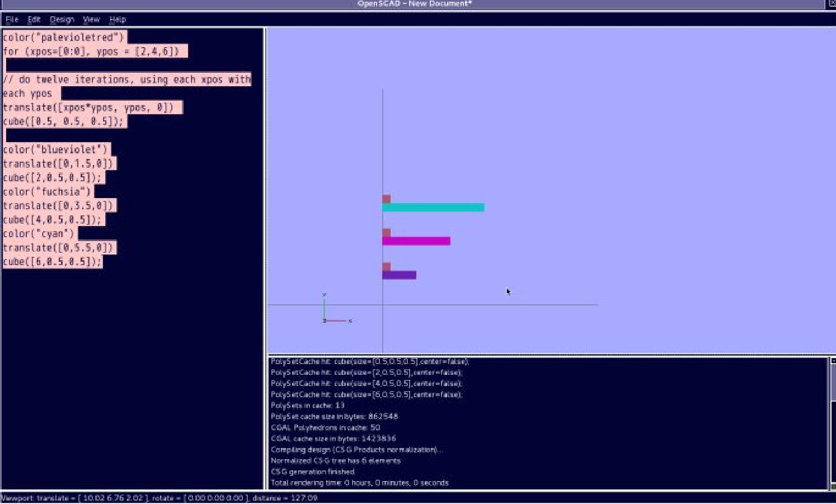Click the small cube above the fuchsia bar
Viewport: 836px width, 504px height.
pyautogui.click(x=386, y=233)
